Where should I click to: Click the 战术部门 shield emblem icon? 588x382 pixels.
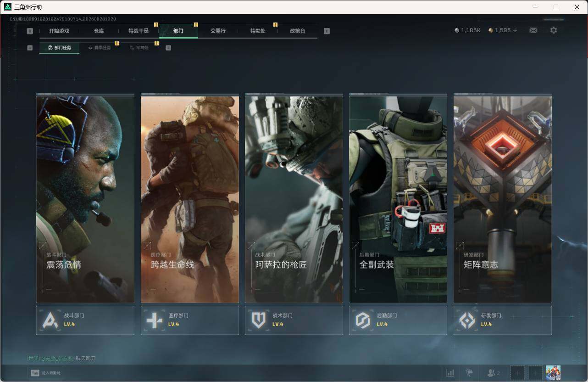(x=259, y=320)
